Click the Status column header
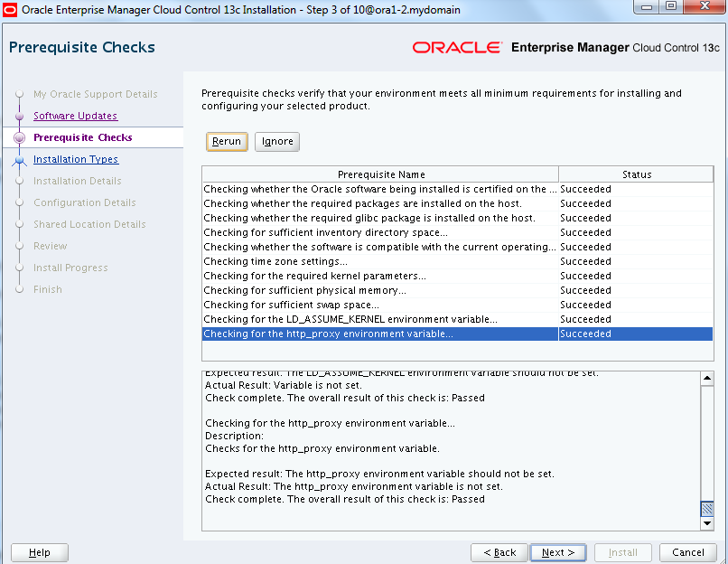 (x=636, y=174)
